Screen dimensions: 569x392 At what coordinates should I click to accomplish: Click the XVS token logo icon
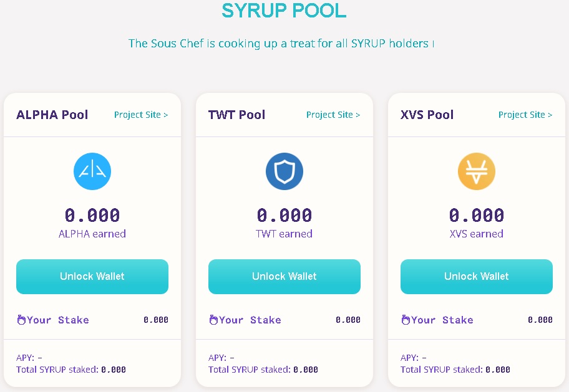pyautogui.click(x=477, y=171)
